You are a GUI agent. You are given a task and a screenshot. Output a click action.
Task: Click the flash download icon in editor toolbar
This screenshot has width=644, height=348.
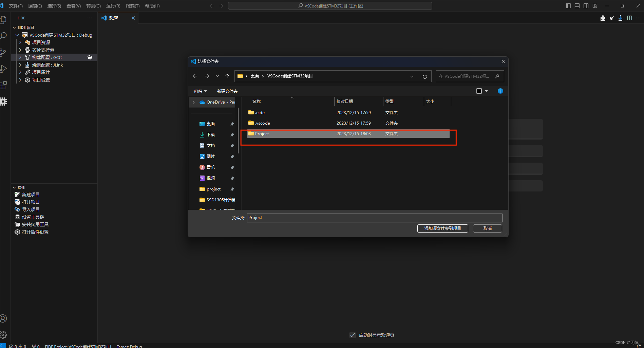[x=620, y=18]
